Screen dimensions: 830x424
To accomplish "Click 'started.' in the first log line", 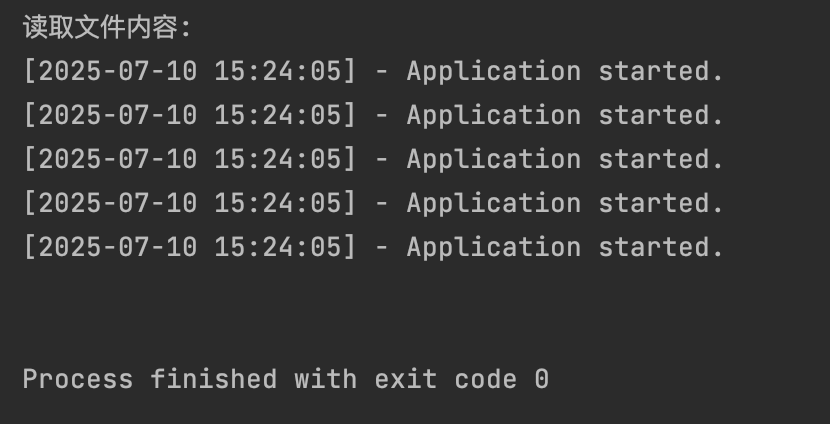I will 661,71.
